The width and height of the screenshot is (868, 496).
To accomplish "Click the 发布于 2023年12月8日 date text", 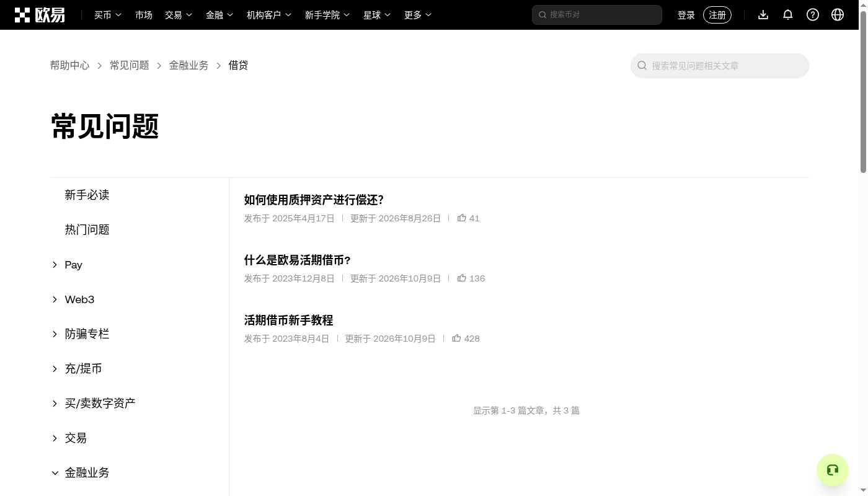I will 290,278.
